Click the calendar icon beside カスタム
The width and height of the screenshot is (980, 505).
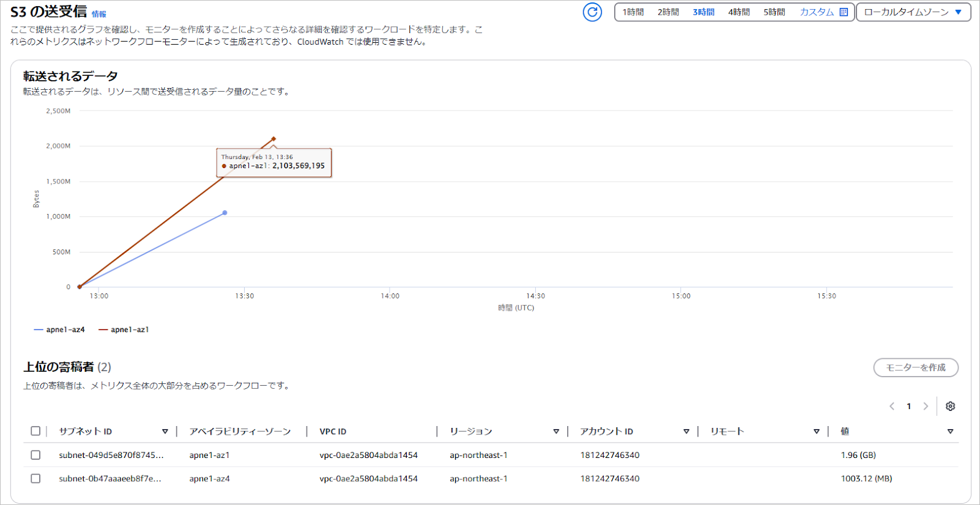(x=844, y=12)
